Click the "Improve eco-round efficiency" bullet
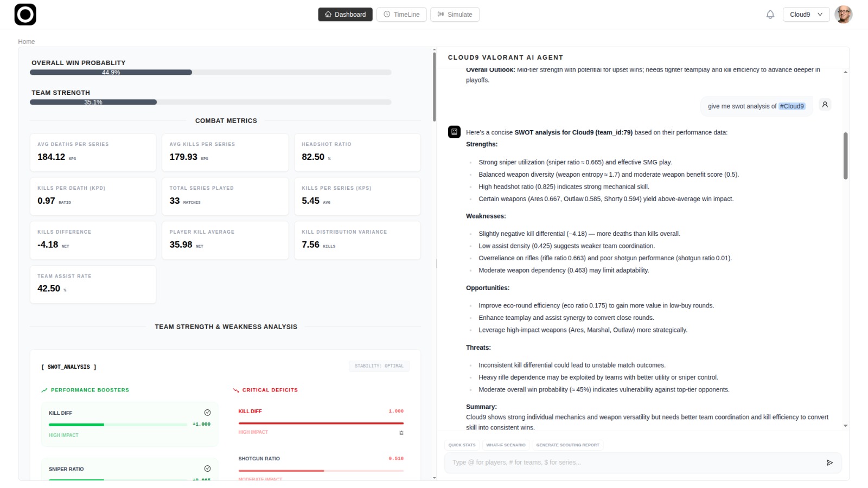 (596, 306)
